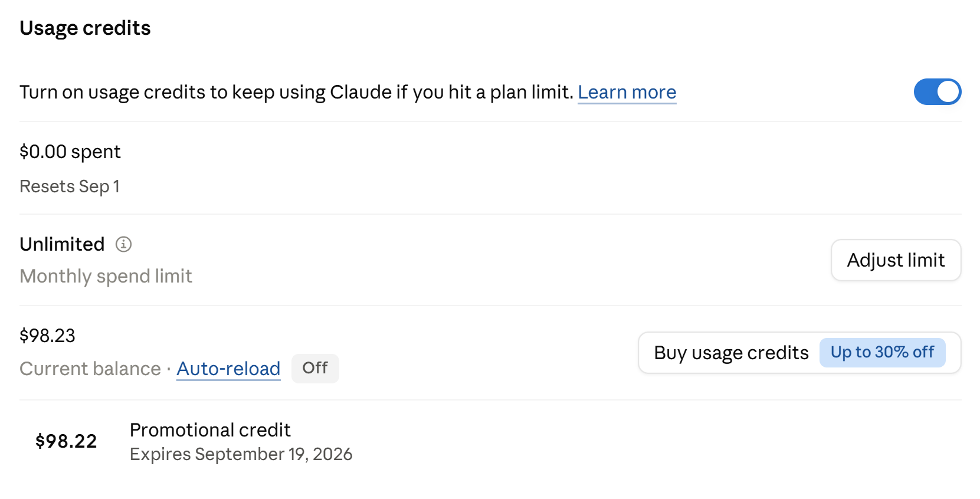Click the usage credits description sentence
The width and height of the screenshot is (980, 499).
[x=296, y=92]
